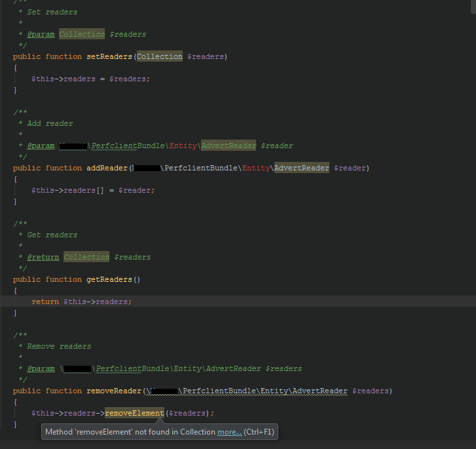This screenshot has height=449, width=476.
Task: Select $reader parameter in addReader signature
Action: tap(350, 168)
